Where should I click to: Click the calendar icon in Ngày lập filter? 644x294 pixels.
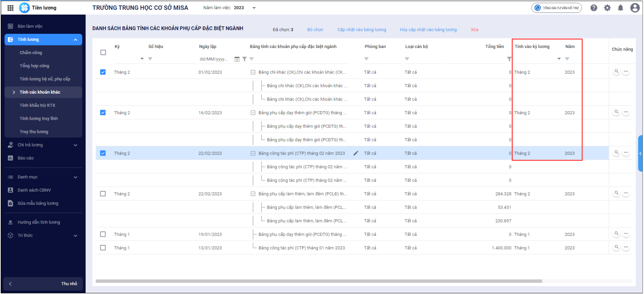tap(237, 59)
